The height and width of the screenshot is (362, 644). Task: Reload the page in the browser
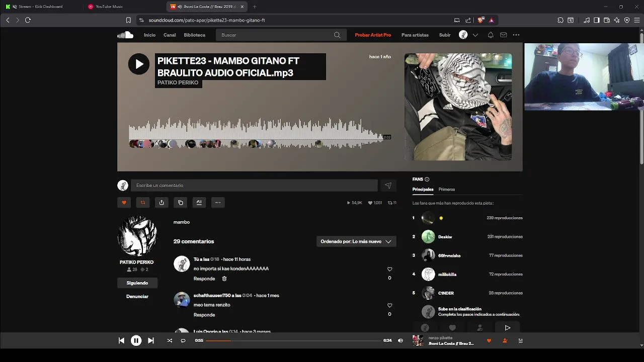coord(28,20)
